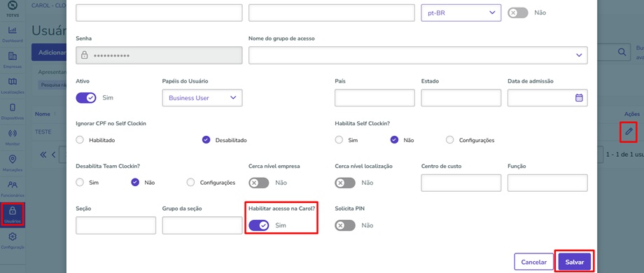Image resolution: width=644 pixels, height=273 pixels.
Task: Click the Data de admissão field
Action: click(x=547, y=98)
